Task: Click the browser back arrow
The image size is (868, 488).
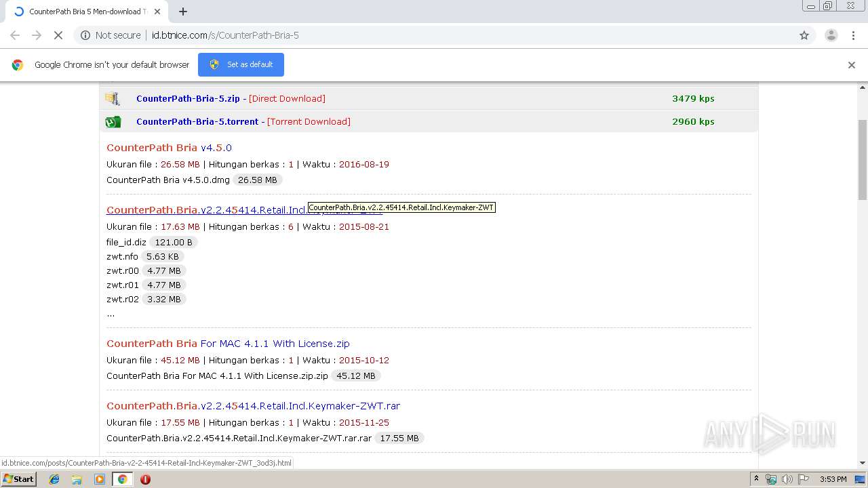Action: [x=15, y=35]
